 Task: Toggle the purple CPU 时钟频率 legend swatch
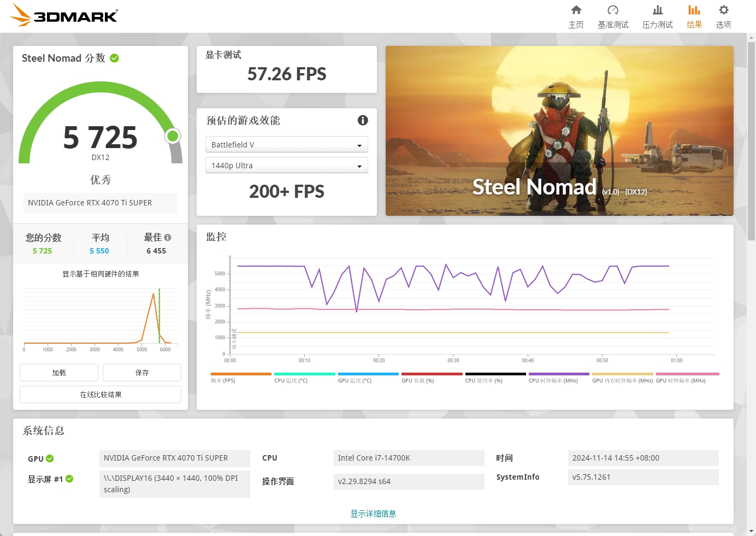558,374
